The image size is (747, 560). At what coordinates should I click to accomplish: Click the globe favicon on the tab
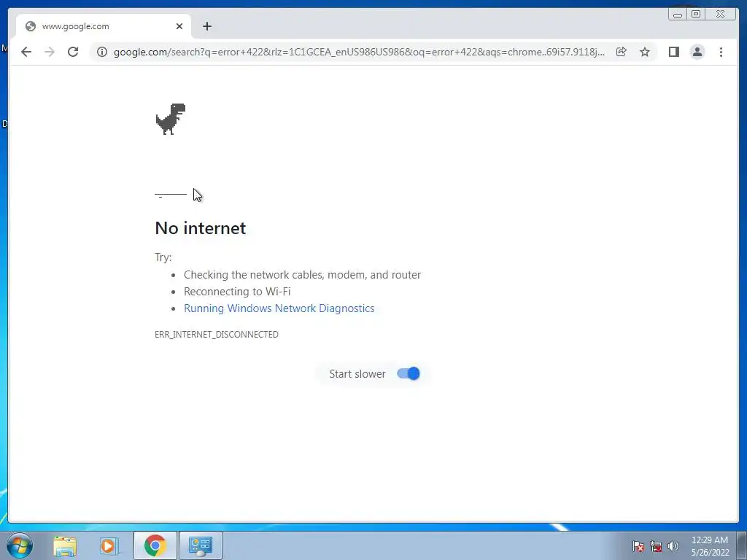[31, 26]
